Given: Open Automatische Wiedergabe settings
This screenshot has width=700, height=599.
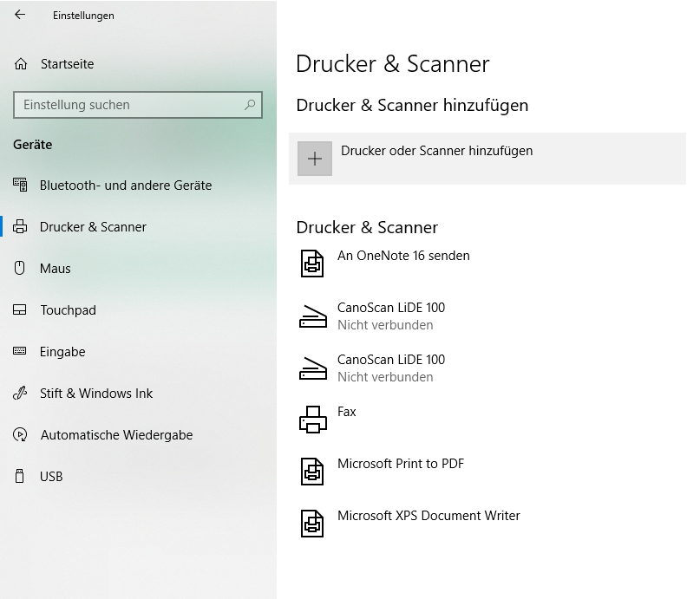Looking at the screenshot, I should (x=116, y=435).
